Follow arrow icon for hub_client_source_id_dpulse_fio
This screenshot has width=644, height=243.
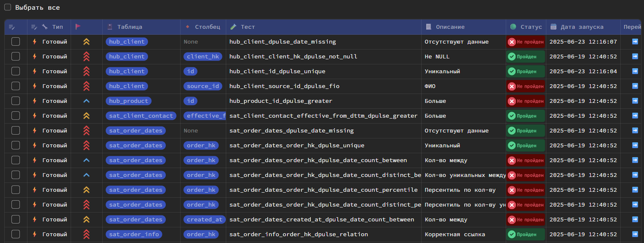(635, 86)
